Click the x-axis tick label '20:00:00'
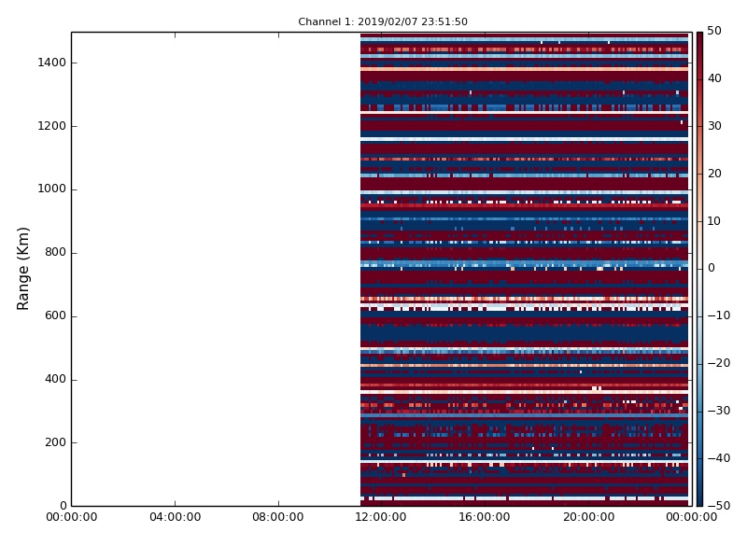 click(588, 517)
